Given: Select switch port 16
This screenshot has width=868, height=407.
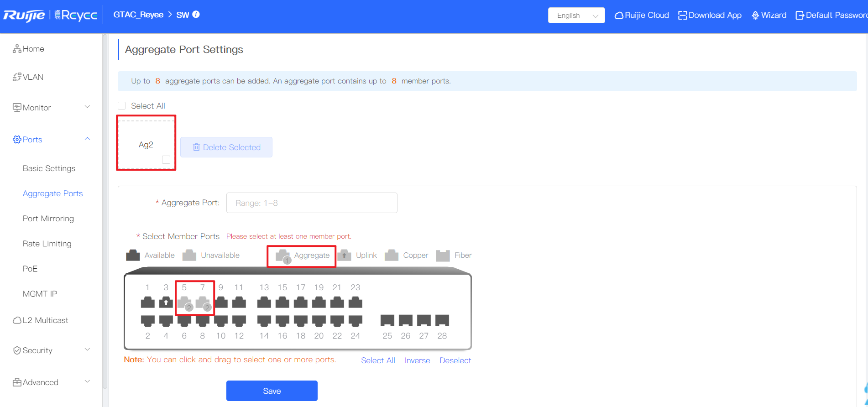Looking at the screenshot, I should pyautogui.click(x=282, y=321).
